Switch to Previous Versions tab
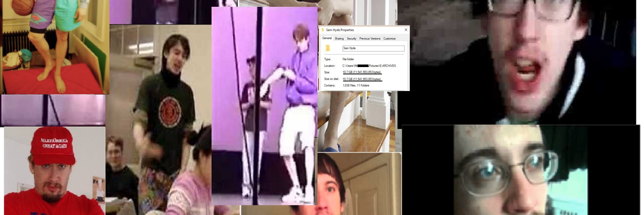 [370, 39]
